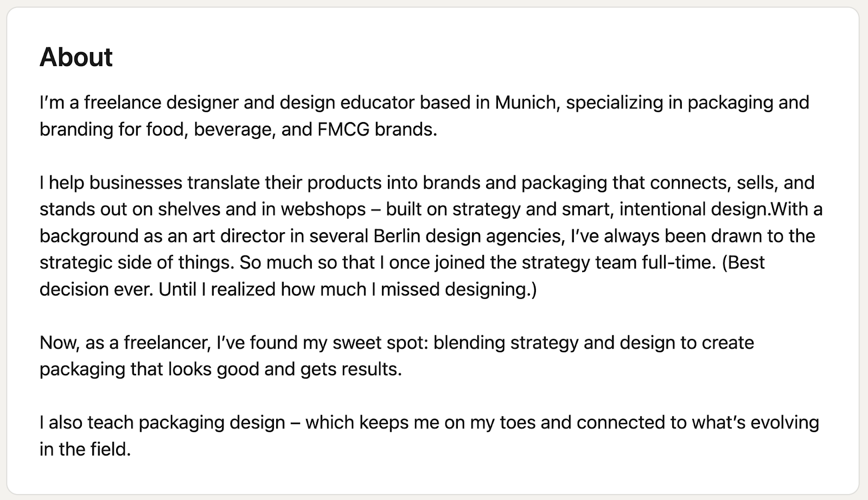Click the About heading
Viewport: 868px width, 500px height.
76,57
